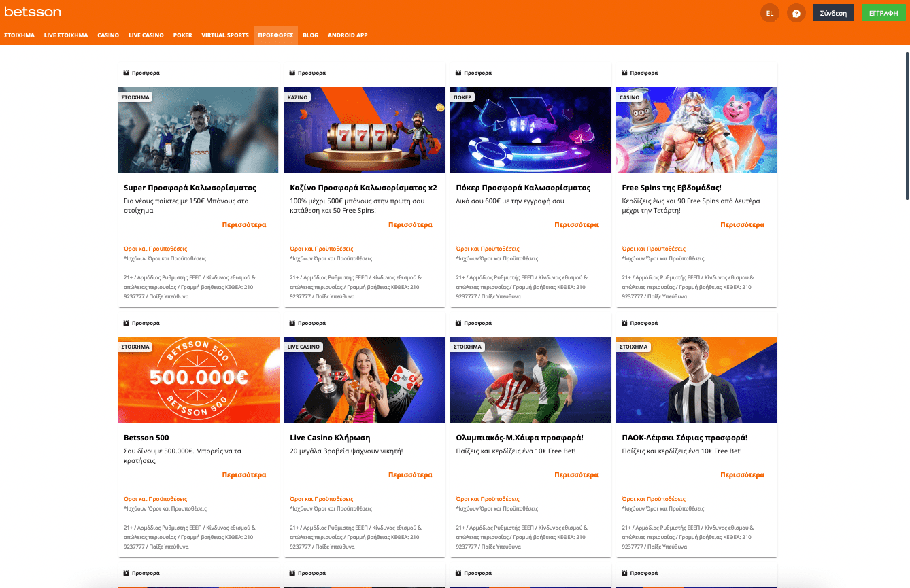
Task: Click the Καζίνο Προσφορά Καλωσορίσματος x2 title
Action: [x=363, y=188]
